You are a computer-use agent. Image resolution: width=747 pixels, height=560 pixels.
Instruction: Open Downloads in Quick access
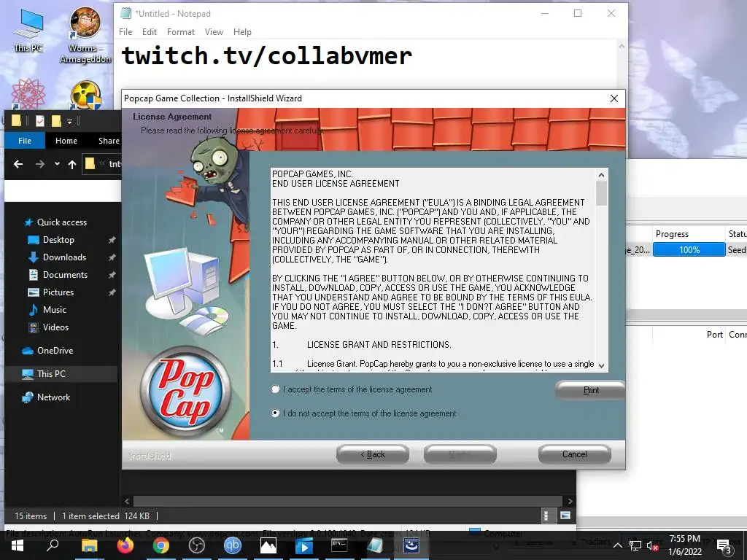[64, 257]
